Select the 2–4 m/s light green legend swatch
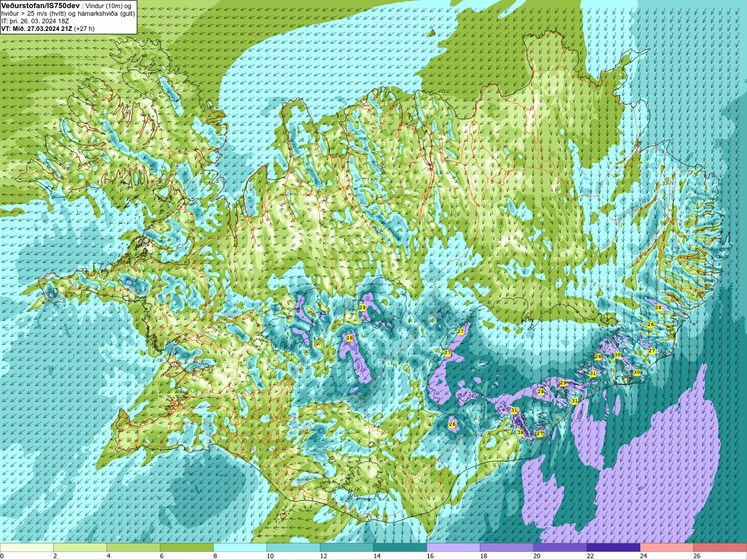 [80, 548]
